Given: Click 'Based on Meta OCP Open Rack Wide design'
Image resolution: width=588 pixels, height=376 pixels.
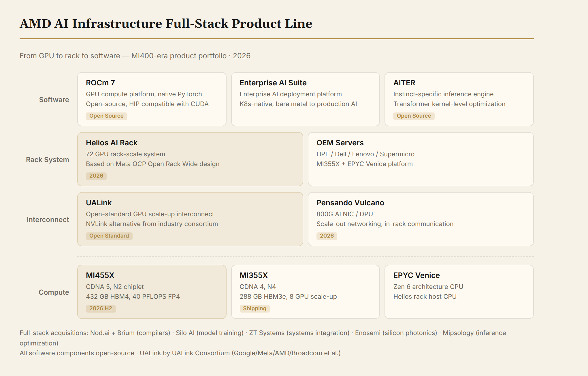Looking at the screenshot, I should [152, 164].
